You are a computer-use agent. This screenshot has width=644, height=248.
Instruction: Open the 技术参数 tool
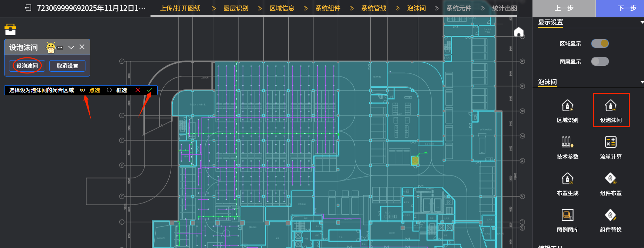pos(567,142)
